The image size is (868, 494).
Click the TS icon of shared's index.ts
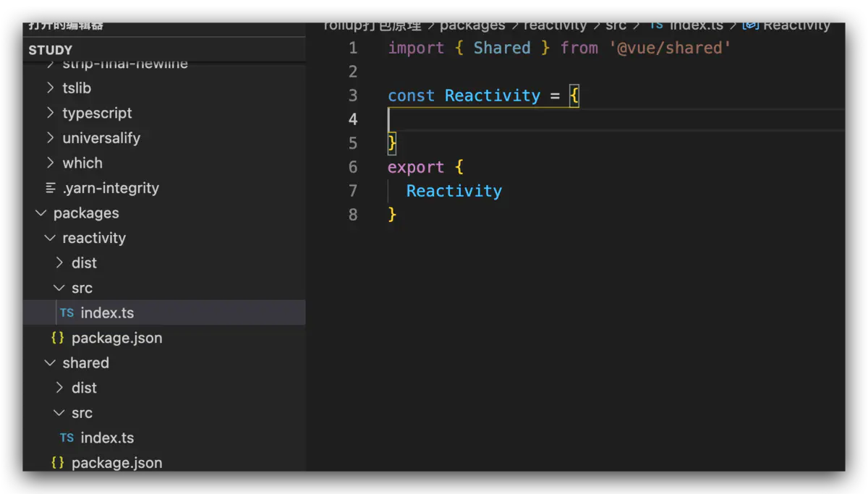coord(67,438)
